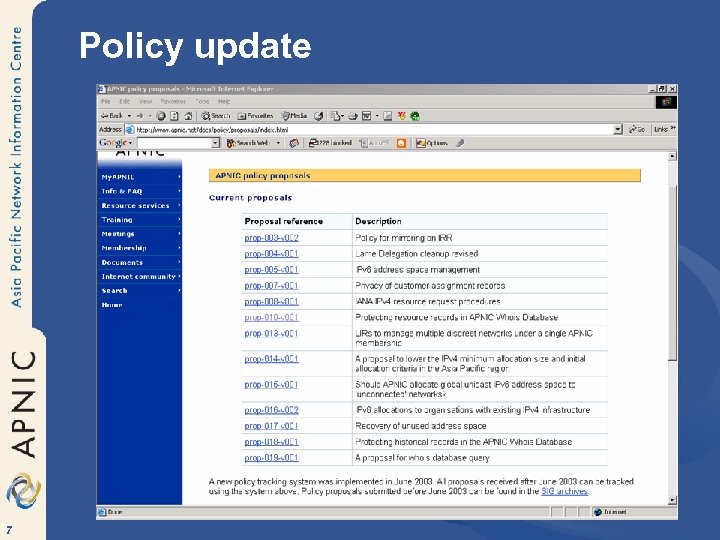Open the Edit menu

pyautogui.click(x=124, y=101)
